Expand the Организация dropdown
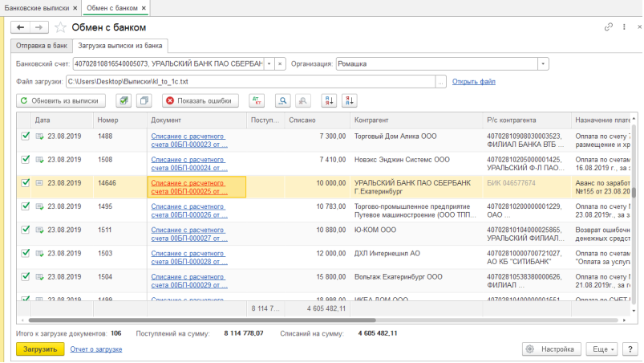Screen dimensions: 644x363 543,63
